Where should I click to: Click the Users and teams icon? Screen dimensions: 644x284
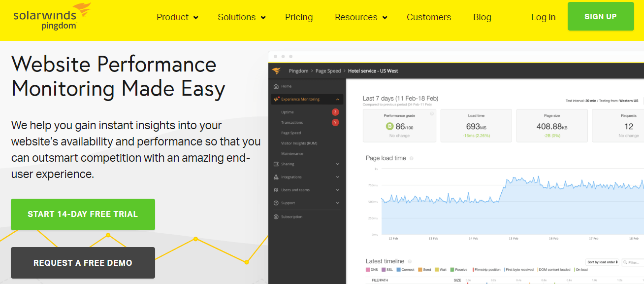pos(276,190)
